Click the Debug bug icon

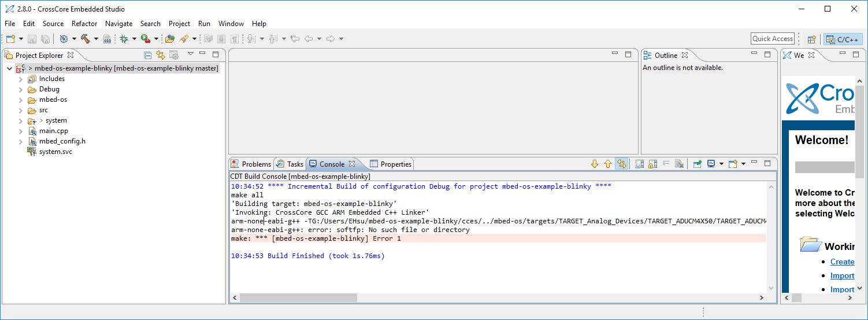point(124,39)
